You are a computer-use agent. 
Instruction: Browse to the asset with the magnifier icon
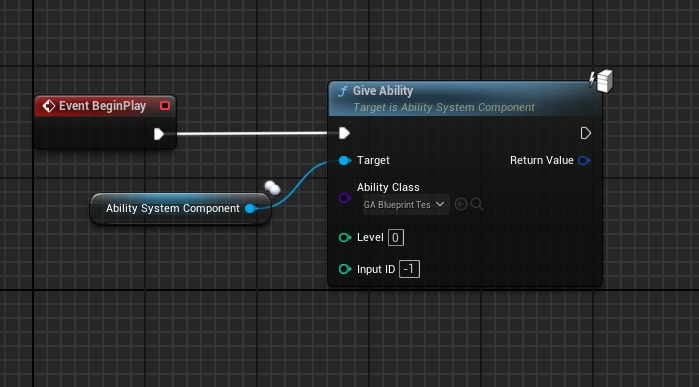point(477,205)
